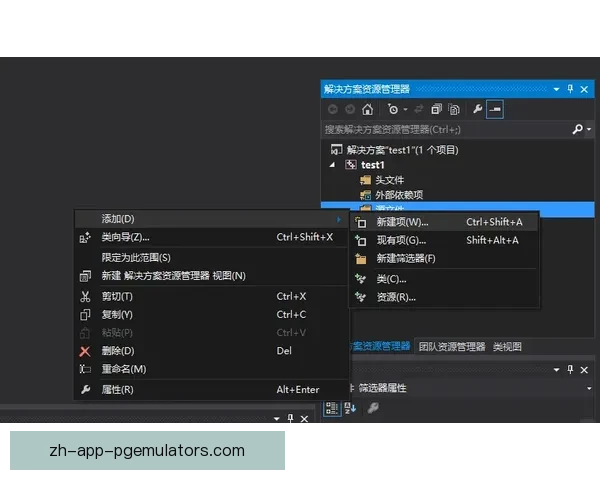
Task: Click the Forward arrow in Solution Explorer toolbar
Action: pyautogui.click(x=350, y=109)
